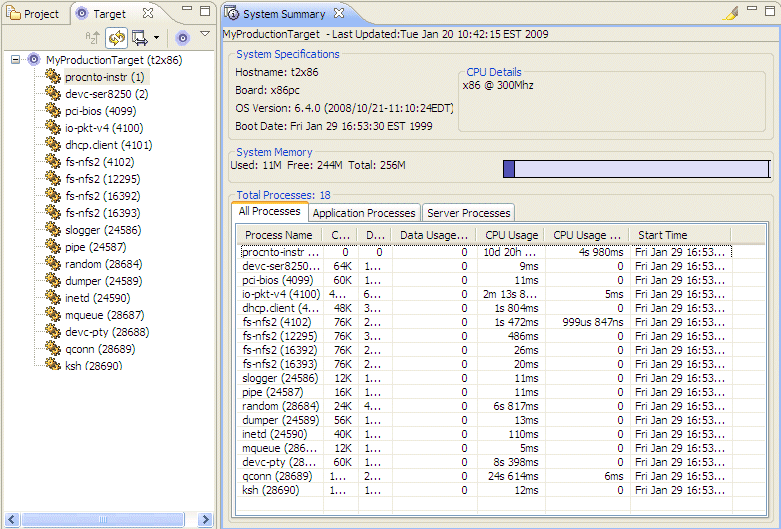This screenshot has height=529, width=781.
Task: Open the dropdown arrow beside the connection icon
Action: tap(156, 39)
